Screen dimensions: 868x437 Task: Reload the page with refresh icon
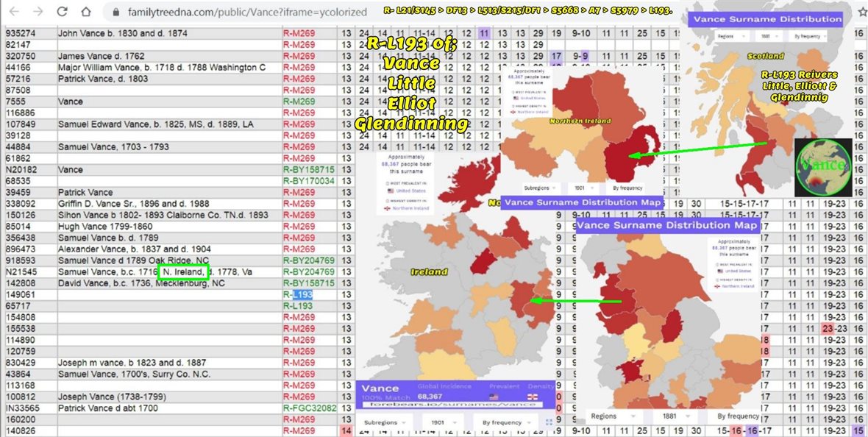(x=63, y=12)
